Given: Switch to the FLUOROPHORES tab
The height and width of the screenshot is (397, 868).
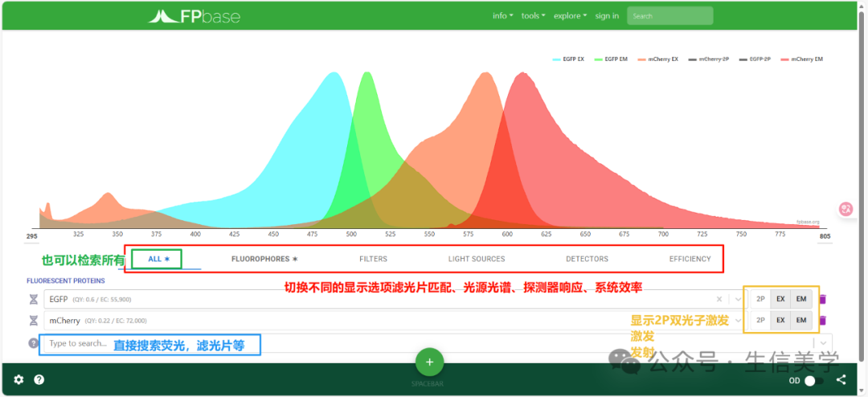Looking at the screenshot, I should tap(264, 259).
